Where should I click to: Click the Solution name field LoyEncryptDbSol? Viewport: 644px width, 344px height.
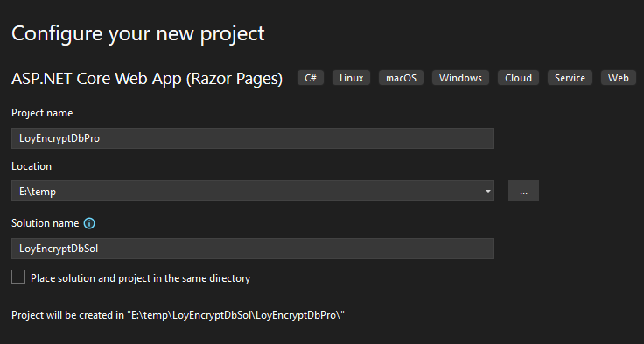coord(253,249)
